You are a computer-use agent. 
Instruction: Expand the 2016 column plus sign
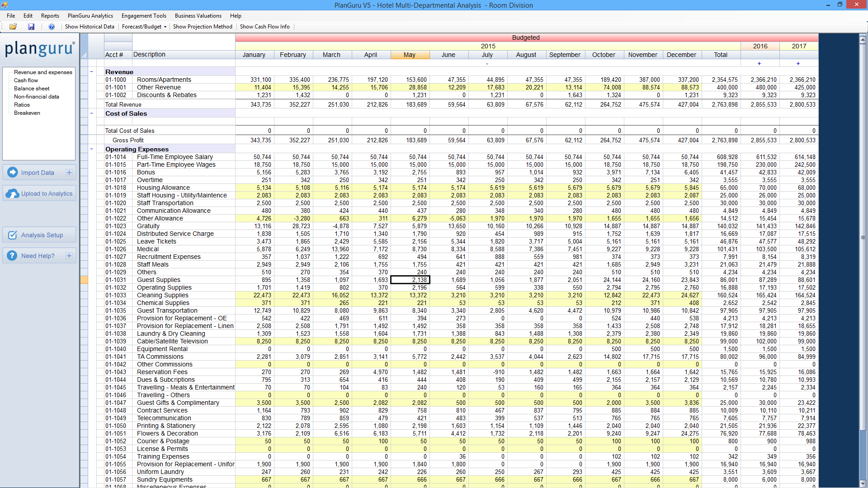760,64
